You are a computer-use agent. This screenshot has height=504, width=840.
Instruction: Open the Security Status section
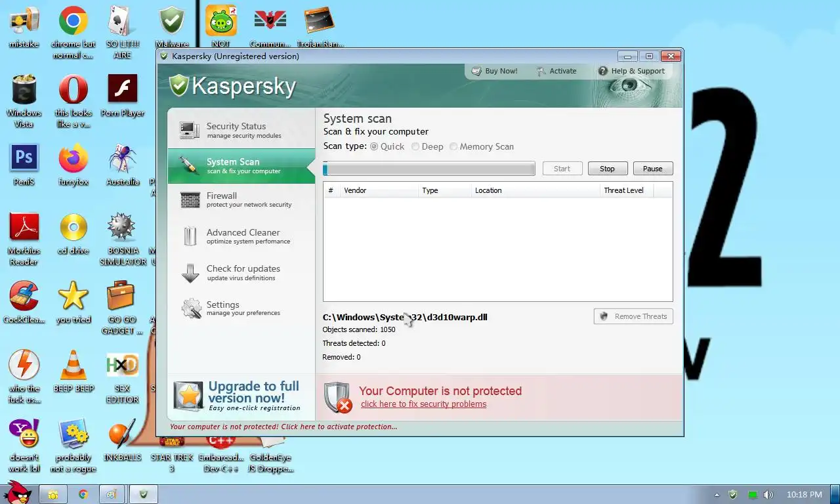click(241, 131)
